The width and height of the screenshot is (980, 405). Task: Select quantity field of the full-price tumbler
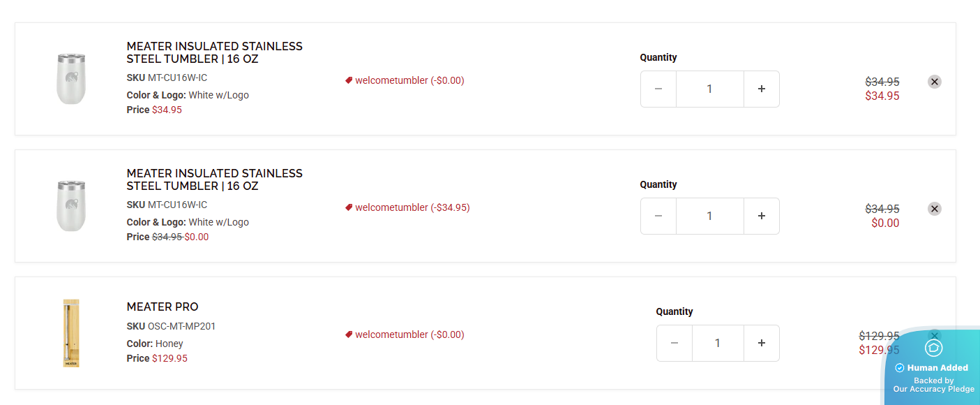(709, 89)
